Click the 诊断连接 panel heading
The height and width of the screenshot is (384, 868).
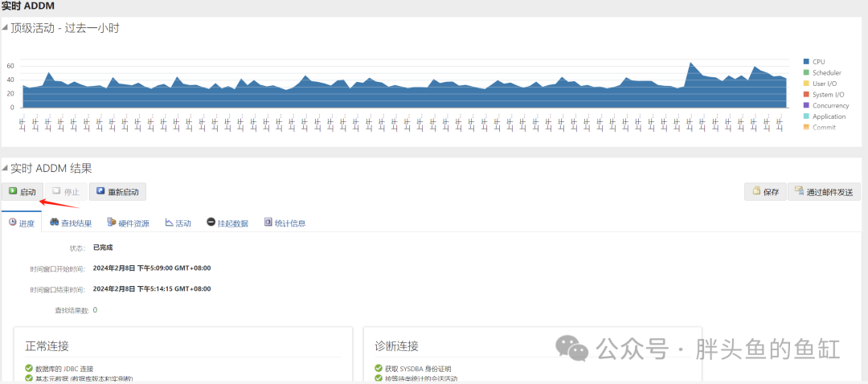(x=396, y=346)
